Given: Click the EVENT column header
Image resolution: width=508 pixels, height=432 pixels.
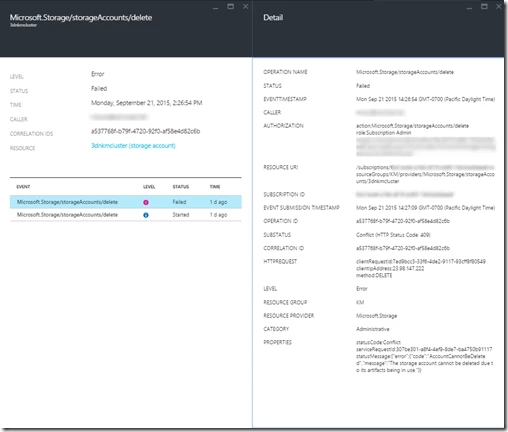Looking at the screenshot, I should click(23, 187).
